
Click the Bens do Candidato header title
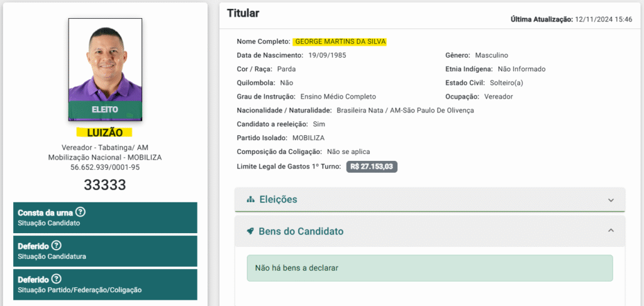click(x=301, y=231)
